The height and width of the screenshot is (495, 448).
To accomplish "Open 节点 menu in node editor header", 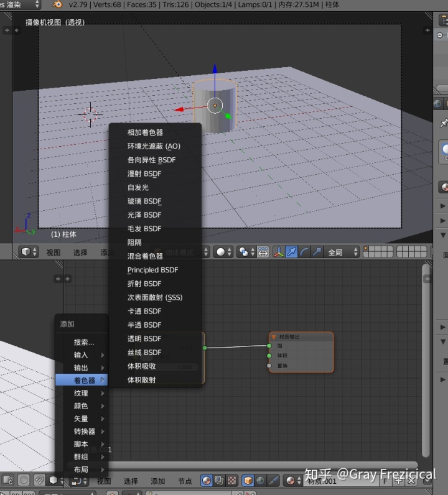I will [x=185, y=481].
